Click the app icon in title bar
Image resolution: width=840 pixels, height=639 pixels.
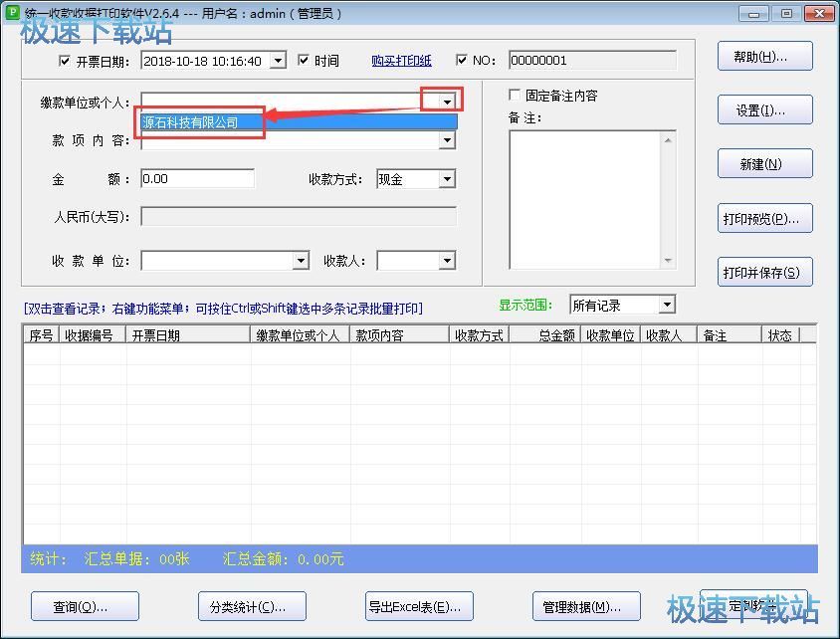(x=12, y=12)
